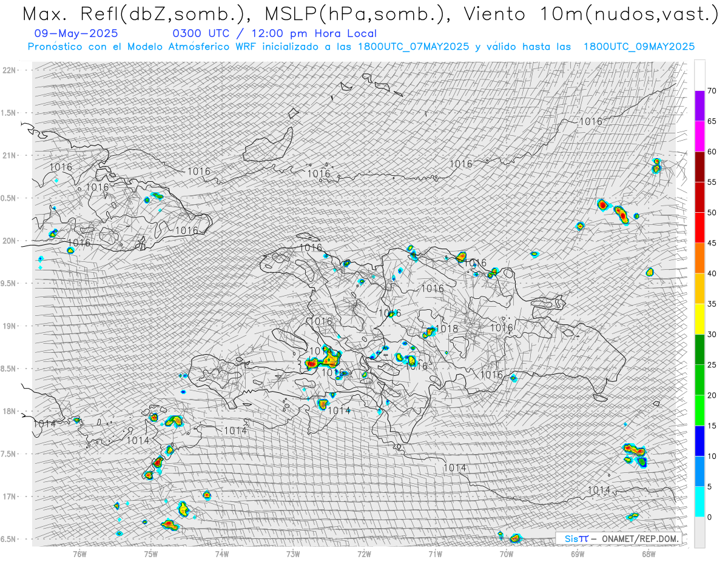This screenshot has height=562, width=728.
Task: Click the magenta 60–65 dBZ colorbar segment
Action: (x=699, y=136)
